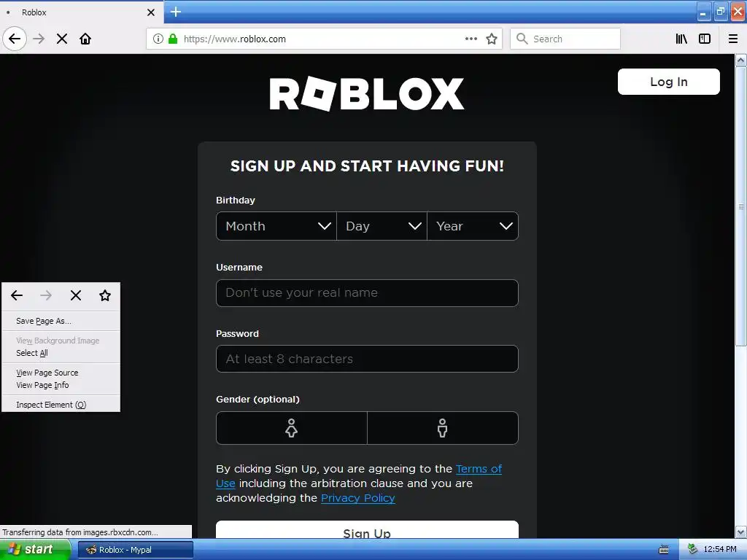Choose View Page Info
747x560 pixels.
click(61, 385)
